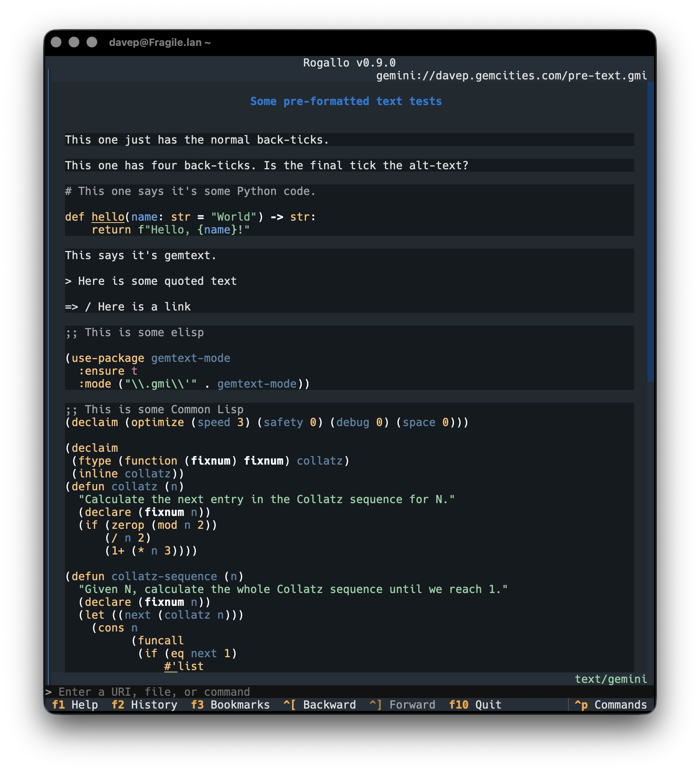Click the 'def hello' Python function line
Viewport: 700px width, 772px height.
click(x=190, y=217)
